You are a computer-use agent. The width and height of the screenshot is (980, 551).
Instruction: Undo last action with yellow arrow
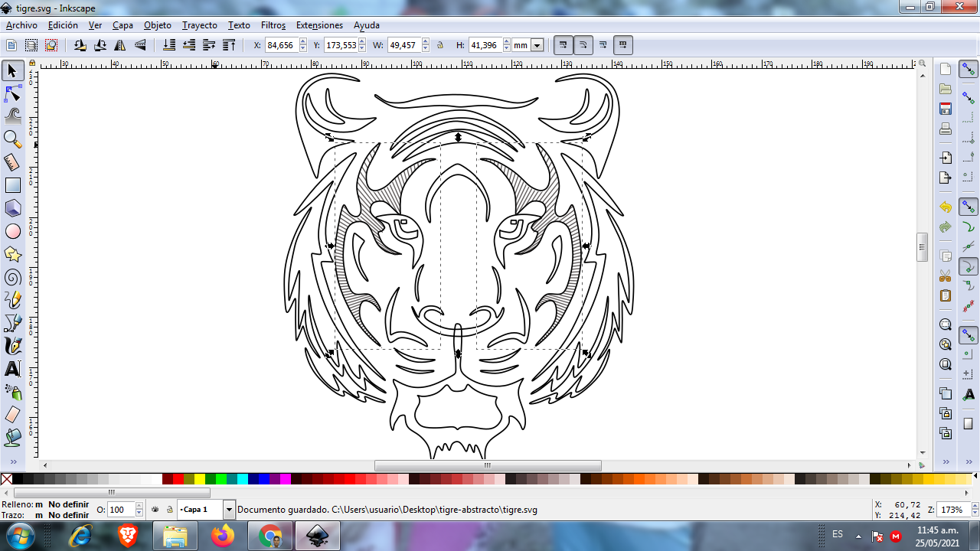tap(946, 207)
